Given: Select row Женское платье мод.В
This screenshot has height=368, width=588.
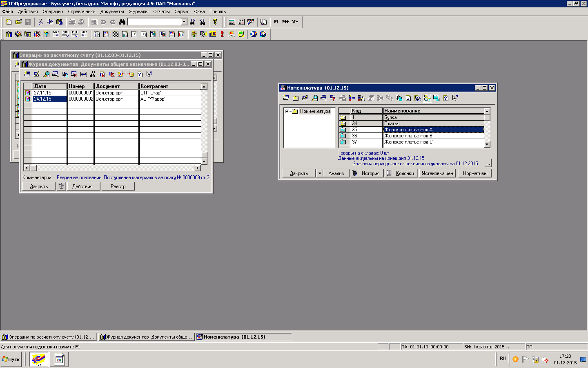Looking at the screenshot, I should [411, 136].
